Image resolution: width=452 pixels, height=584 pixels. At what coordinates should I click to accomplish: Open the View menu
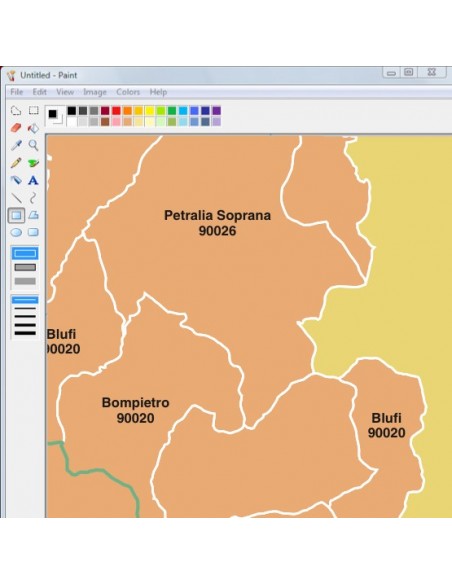(x=65, y=92)
